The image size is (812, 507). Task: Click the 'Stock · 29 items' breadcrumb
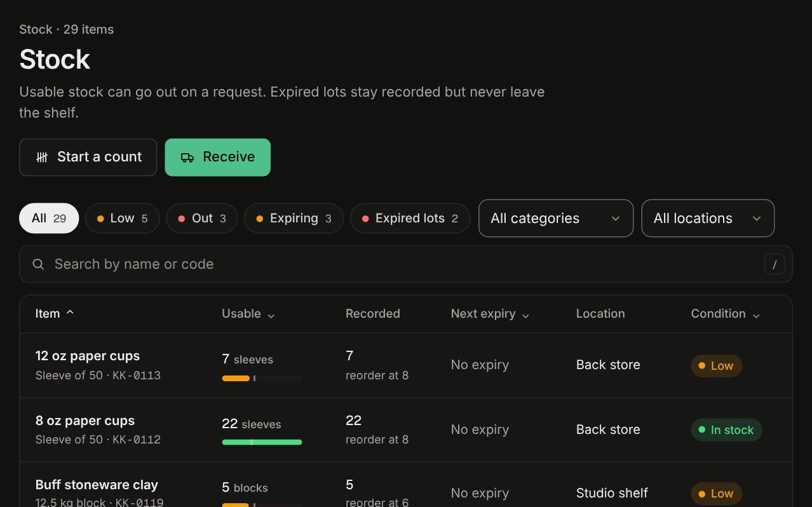click(67, 30)
